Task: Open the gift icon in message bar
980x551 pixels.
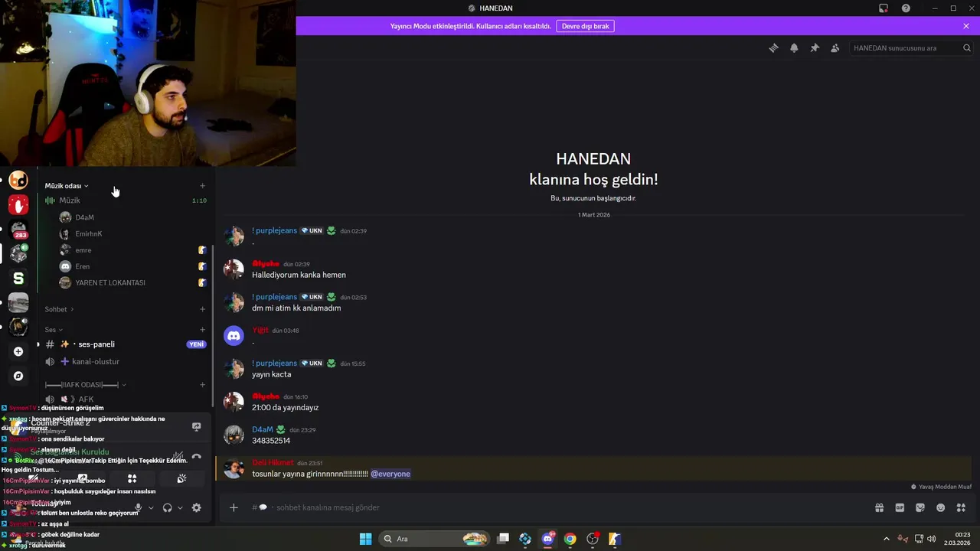Action: click(x=879, y=507)
